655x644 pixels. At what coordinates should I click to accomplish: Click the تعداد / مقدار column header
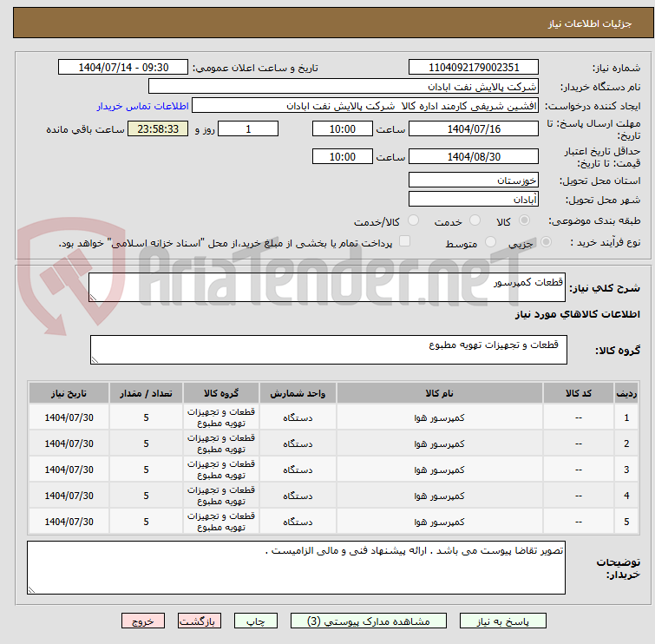coord(146,393)
